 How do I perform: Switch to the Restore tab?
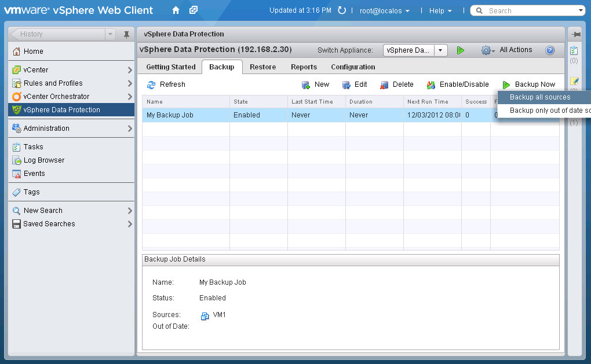click(x=262, y=67)
